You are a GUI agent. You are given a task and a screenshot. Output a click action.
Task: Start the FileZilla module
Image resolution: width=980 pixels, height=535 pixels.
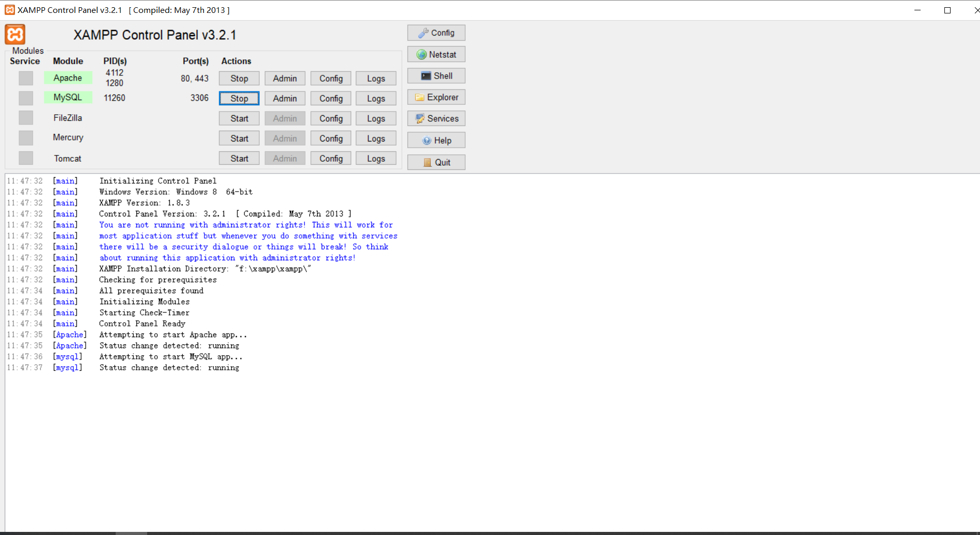coord(239,118)
